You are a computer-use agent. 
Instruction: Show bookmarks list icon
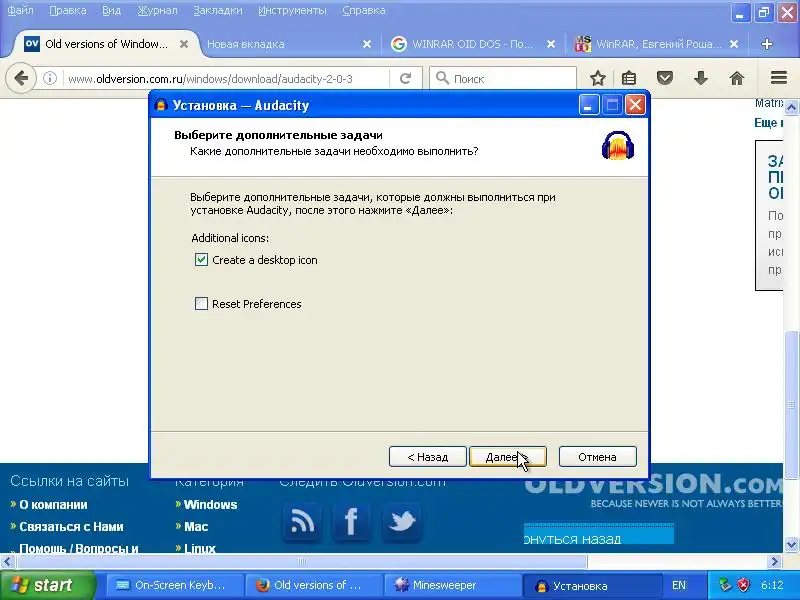point(629,79)
